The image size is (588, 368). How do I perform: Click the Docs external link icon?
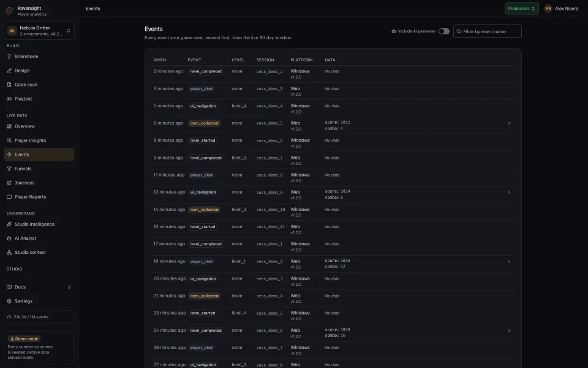[69, 287]
